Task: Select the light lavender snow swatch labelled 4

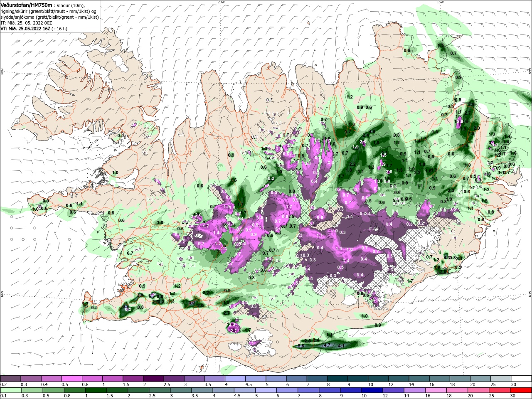Action: (235, 379)
